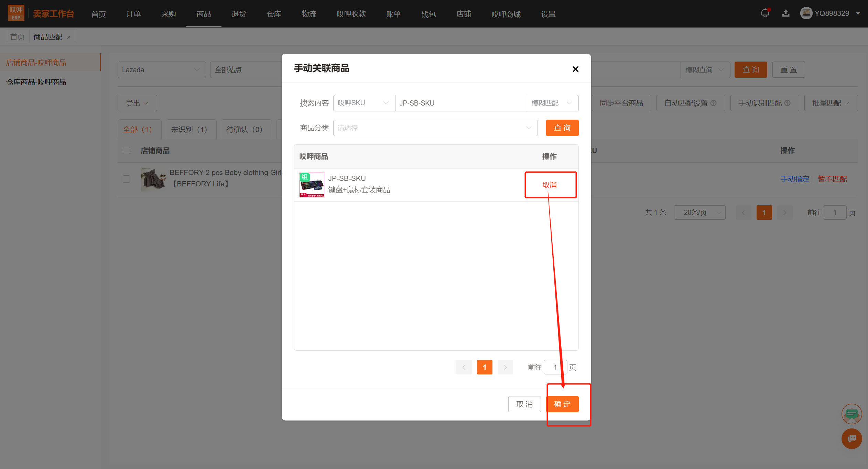Expand the 商品分类 请选择 dropdown
868x469 pixels.
pyautogui.click(x=435, y=128)
